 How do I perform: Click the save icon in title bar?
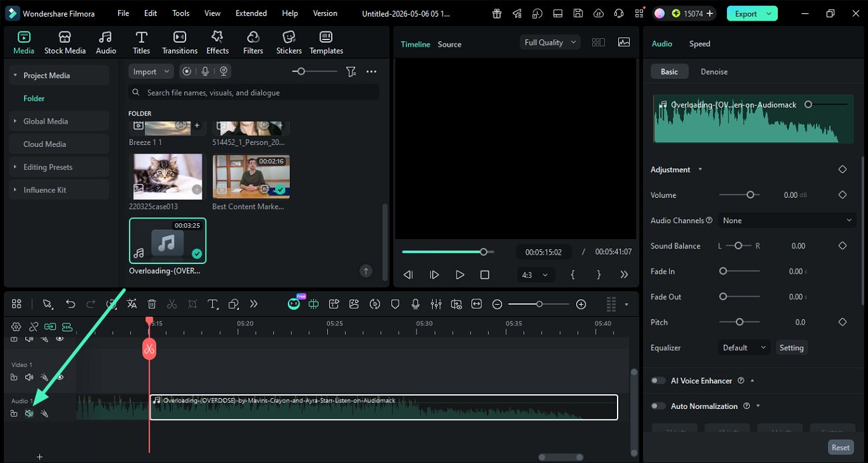tap(578, 13)
